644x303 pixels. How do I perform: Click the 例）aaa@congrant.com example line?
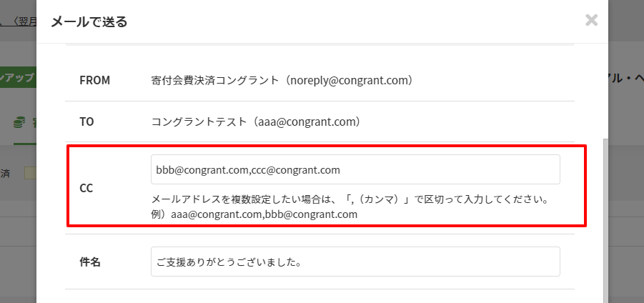[254, 214]
